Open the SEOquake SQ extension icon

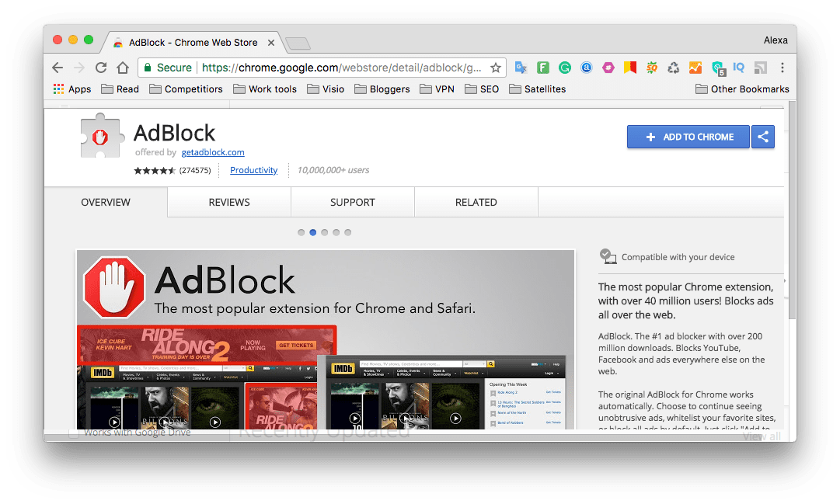click(651, 68)
